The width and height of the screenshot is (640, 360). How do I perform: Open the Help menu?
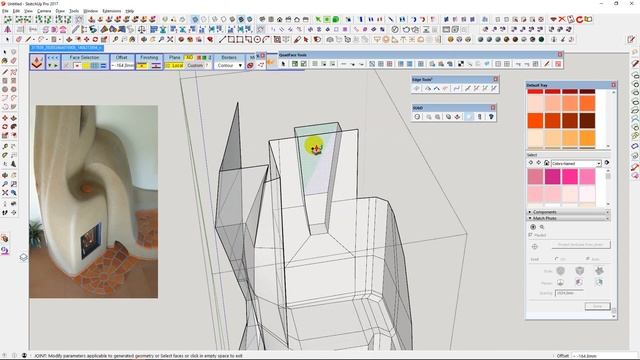[129, 11]
